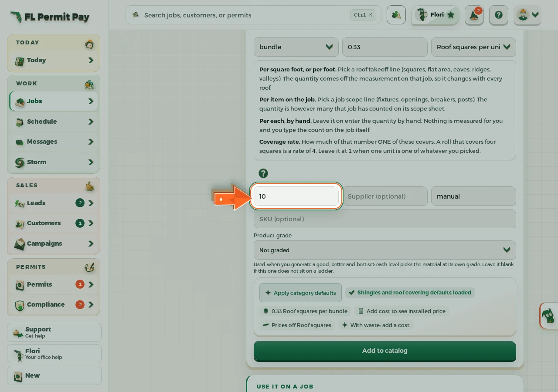Open Compliance in the sidebar
Screen dimensions: 558x392
pos(54,304)
